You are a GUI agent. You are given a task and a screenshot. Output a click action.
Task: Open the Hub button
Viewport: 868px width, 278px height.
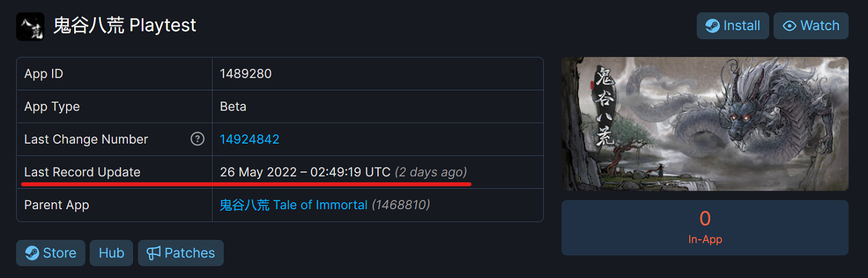[x=111, y=253]
